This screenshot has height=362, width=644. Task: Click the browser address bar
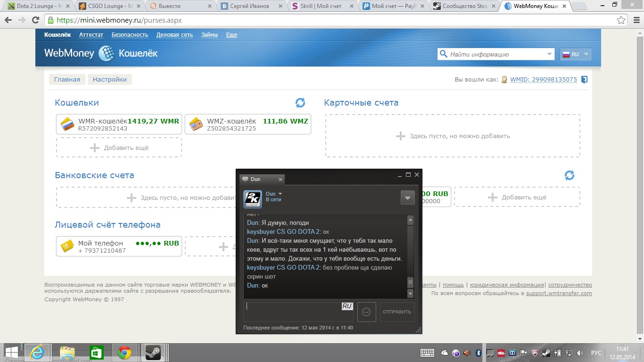click(330, 20)
